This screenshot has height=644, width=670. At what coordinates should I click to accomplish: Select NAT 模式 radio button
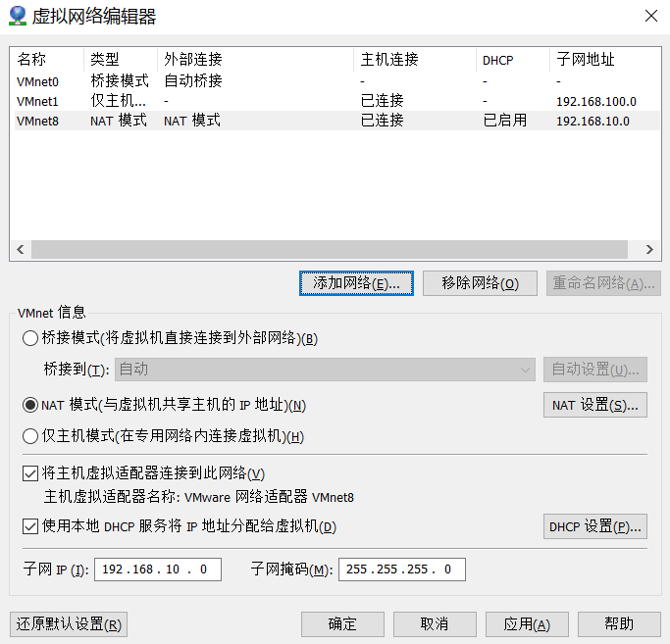30,405
